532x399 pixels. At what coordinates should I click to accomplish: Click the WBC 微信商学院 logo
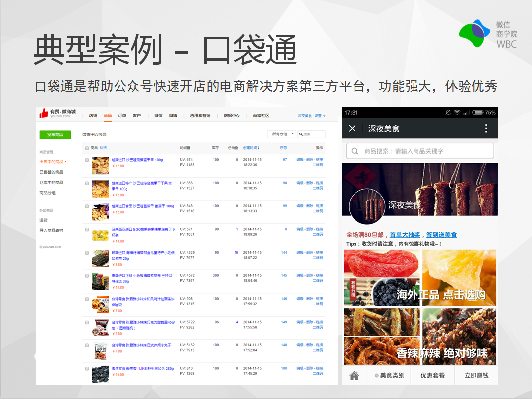[488, 34]
